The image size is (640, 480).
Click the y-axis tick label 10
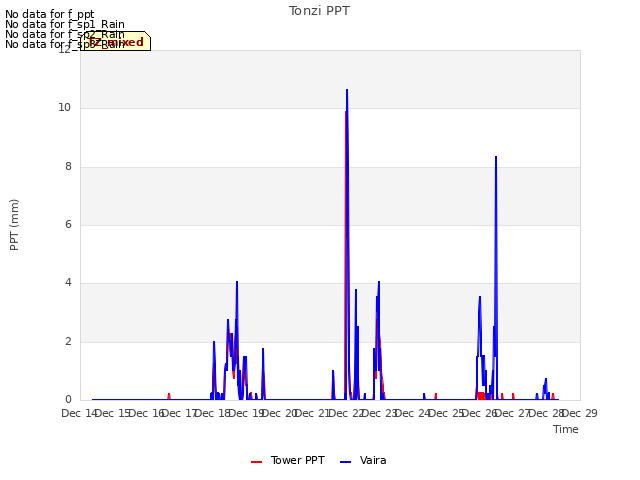(64, 107)
